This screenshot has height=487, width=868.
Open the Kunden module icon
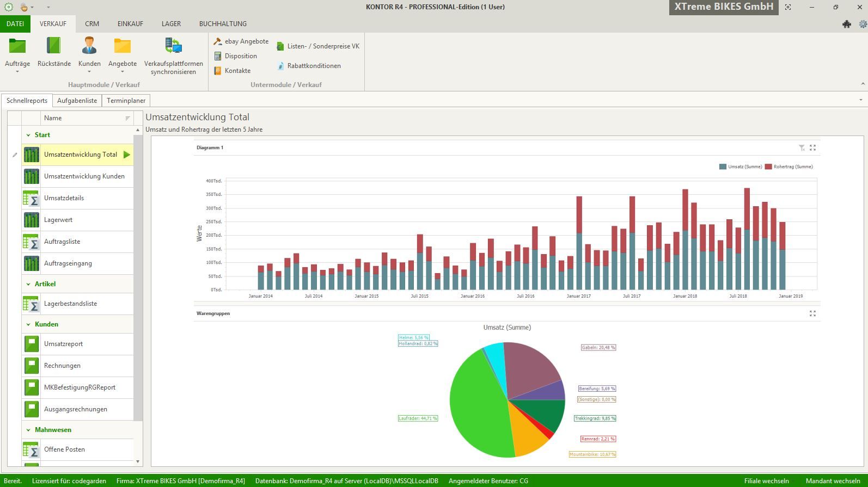89,46
